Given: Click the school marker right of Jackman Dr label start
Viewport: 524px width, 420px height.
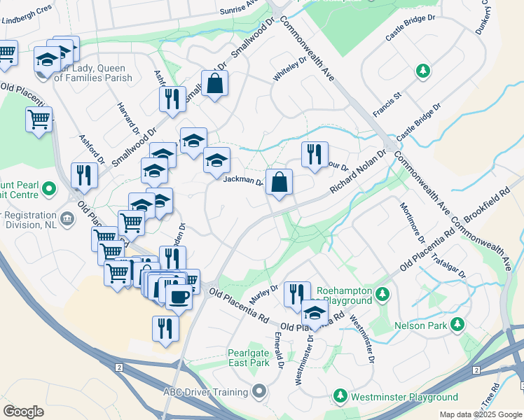Looking at the screenshot, I should click(x=216, y=162).
